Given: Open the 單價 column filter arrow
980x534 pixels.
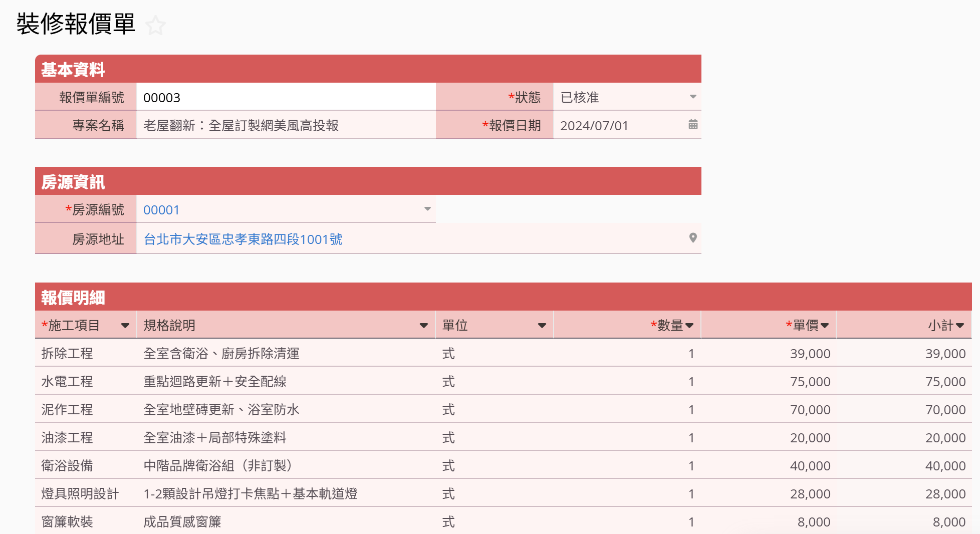Looking at the screenshot, I should (x=825, y=326).
